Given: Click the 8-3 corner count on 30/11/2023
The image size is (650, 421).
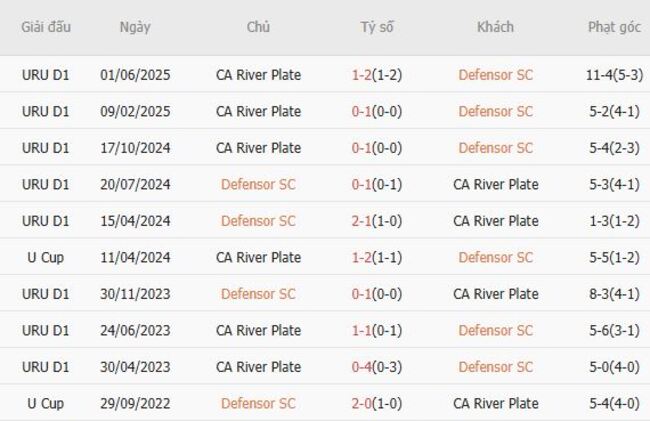Looking at the screenshot, I should [x=614, y=294].
